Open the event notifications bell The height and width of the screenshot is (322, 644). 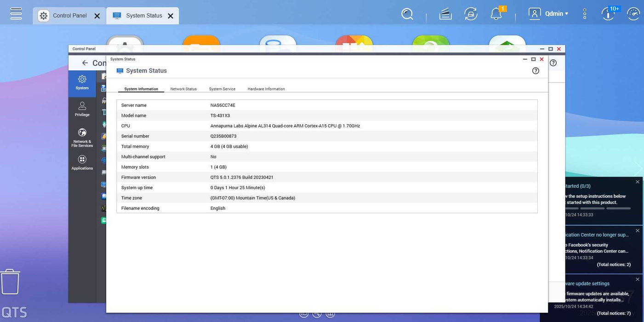(496, 14)
